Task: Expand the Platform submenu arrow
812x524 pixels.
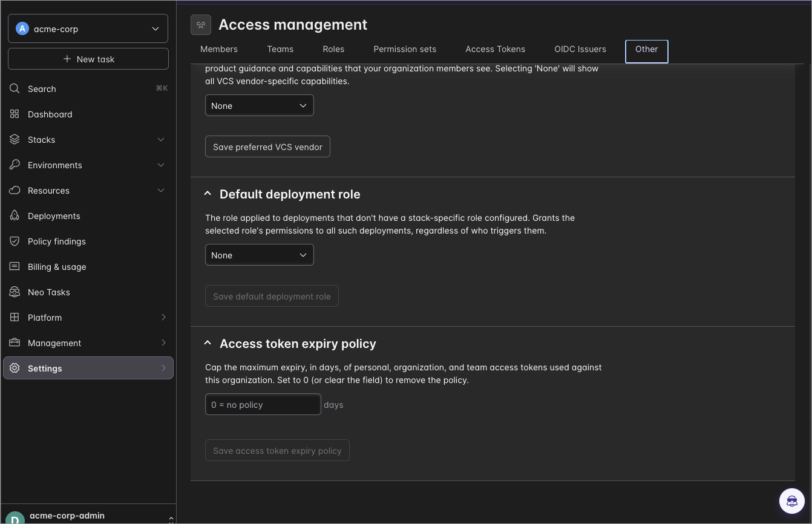Action: click(163, 318)
